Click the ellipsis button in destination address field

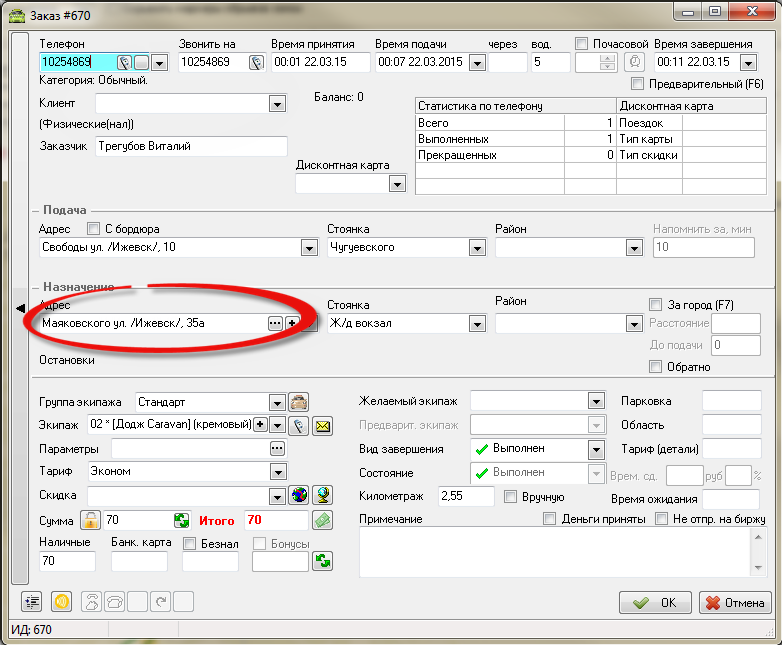point(275,323)
